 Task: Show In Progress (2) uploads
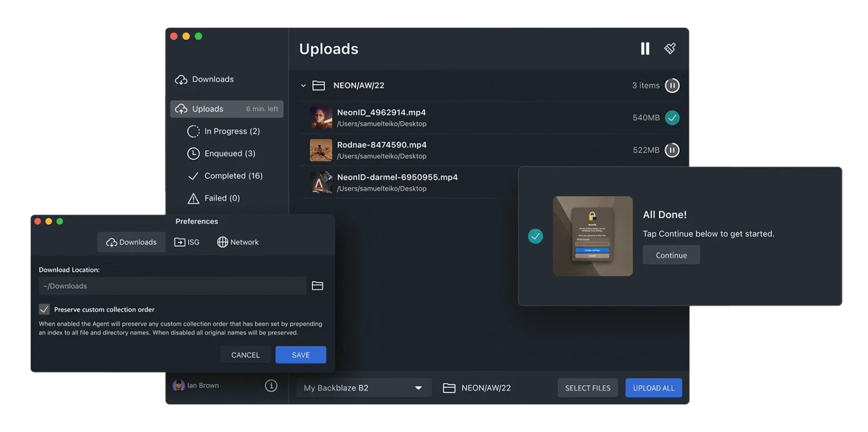tap(232, 131)
